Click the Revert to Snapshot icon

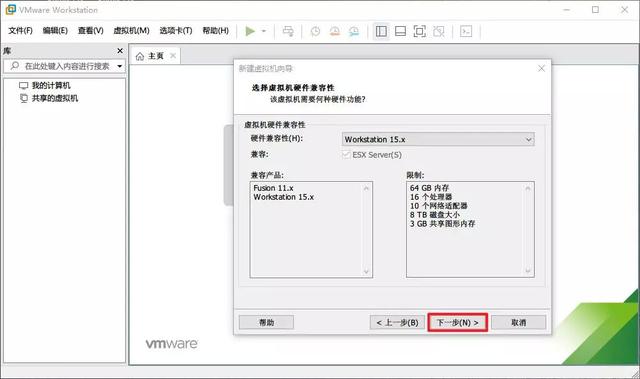click(335, 31)
